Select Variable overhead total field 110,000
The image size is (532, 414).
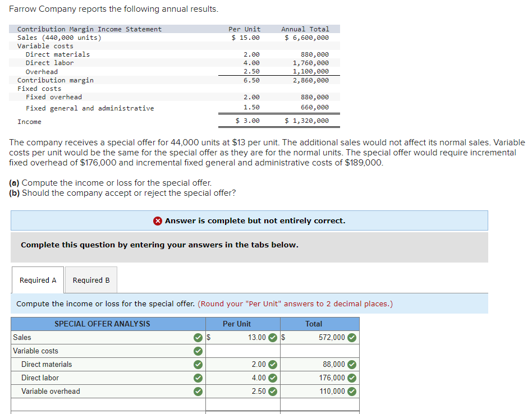(x=320, y=392)
